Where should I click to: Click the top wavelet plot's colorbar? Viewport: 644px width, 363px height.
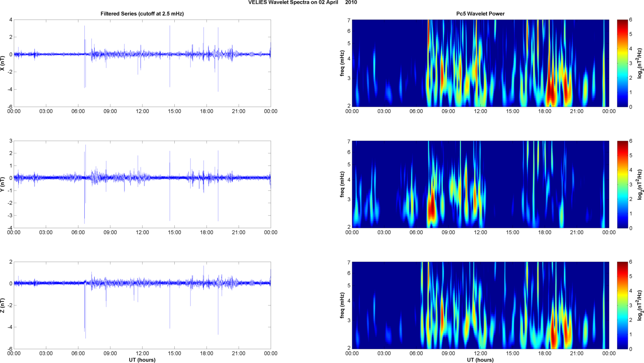point(622,63)
